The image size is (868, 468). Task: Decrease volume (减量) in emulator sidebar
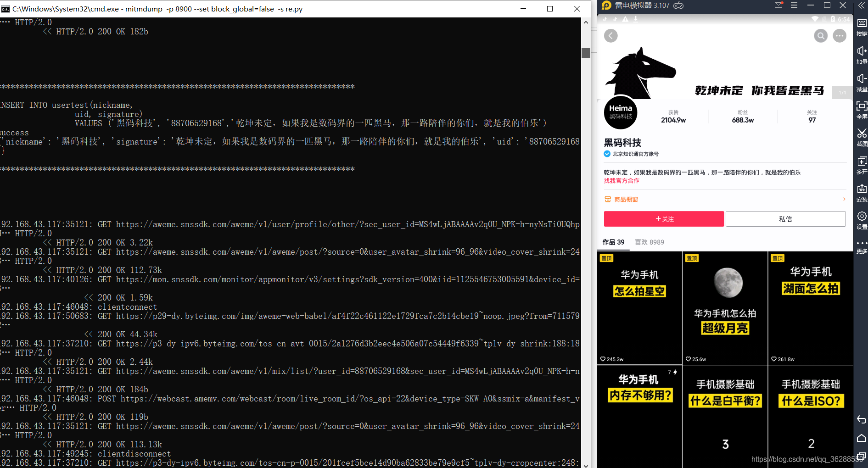click(862, 83)
